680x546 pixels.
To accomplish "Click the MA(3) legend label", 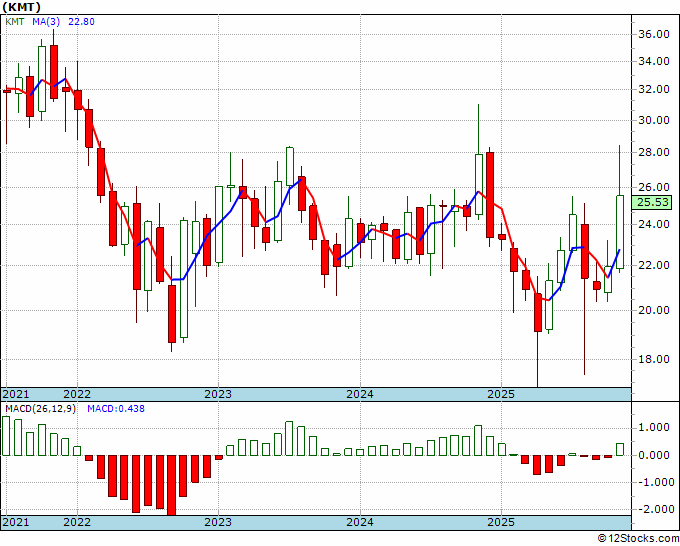I will tap(46, 22).
